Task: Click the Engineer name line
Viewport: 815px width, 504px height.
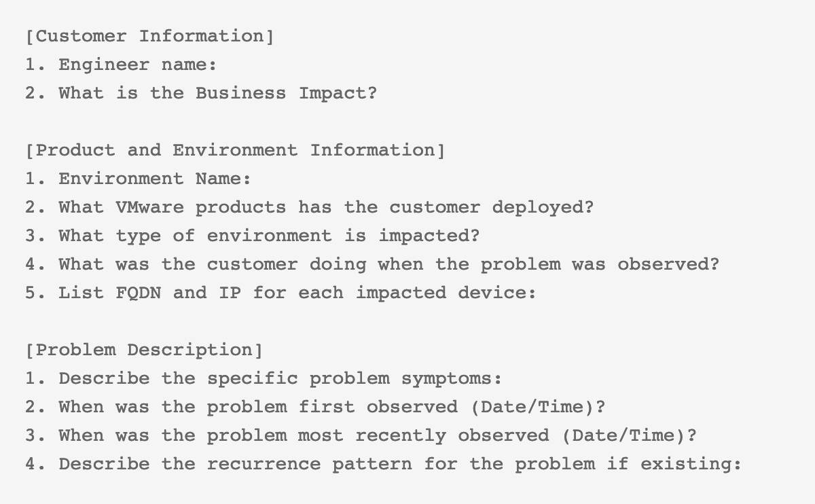Action: pyautogui.click(x=121, y=65)
